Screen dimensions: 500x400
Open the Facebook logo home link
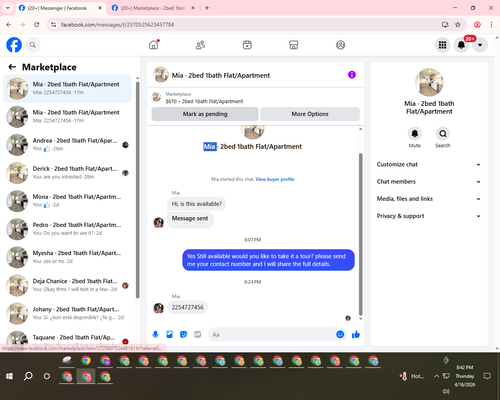pos(14,45)
